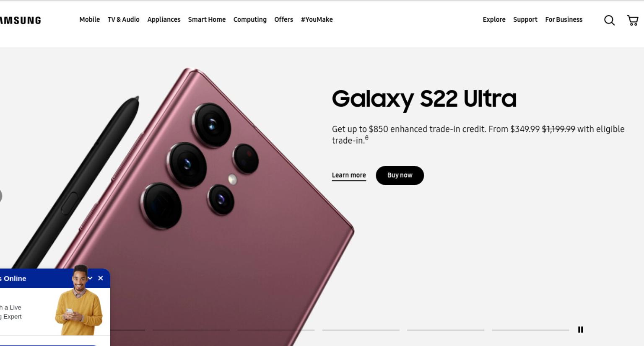
Task: Expand the Smart Home navigation menu
Action: coord(207,20)
